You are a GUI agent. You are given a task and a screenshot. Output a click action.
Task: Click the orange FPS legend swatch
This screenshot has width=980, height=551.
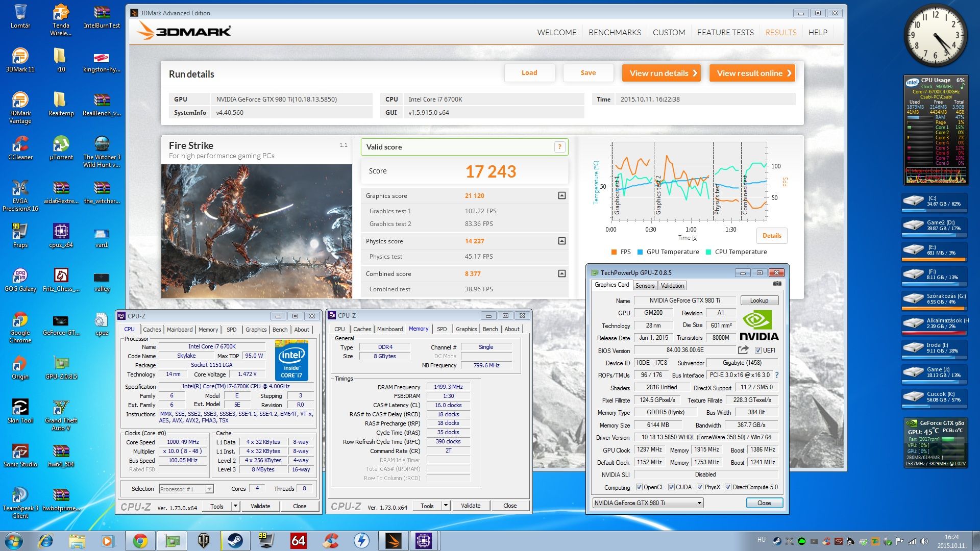(x=614, y=252)
